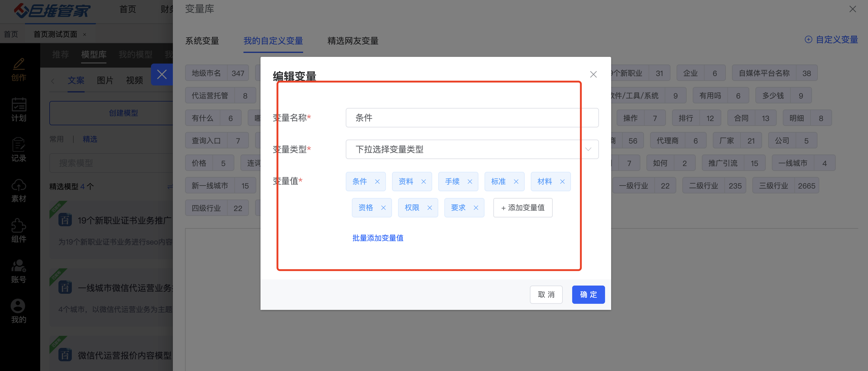Select the 视频 content tab
The width and height of the screenshot is (868, 371).
pos(135,81)
